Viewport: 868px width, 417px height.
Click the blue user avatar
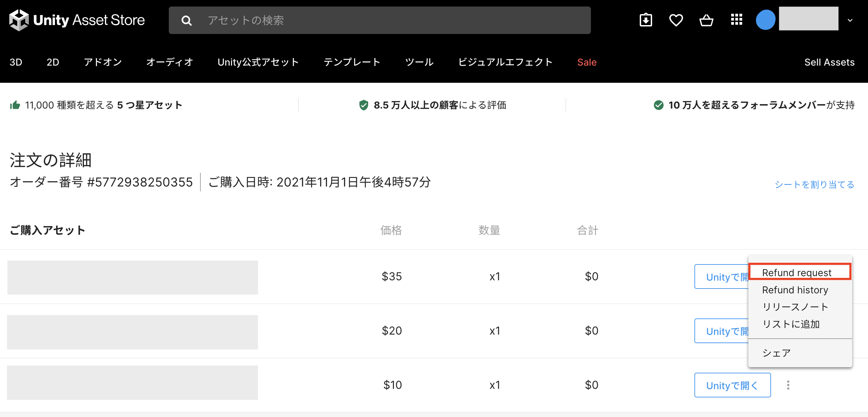pyautogui.click(x=765, y=20)
